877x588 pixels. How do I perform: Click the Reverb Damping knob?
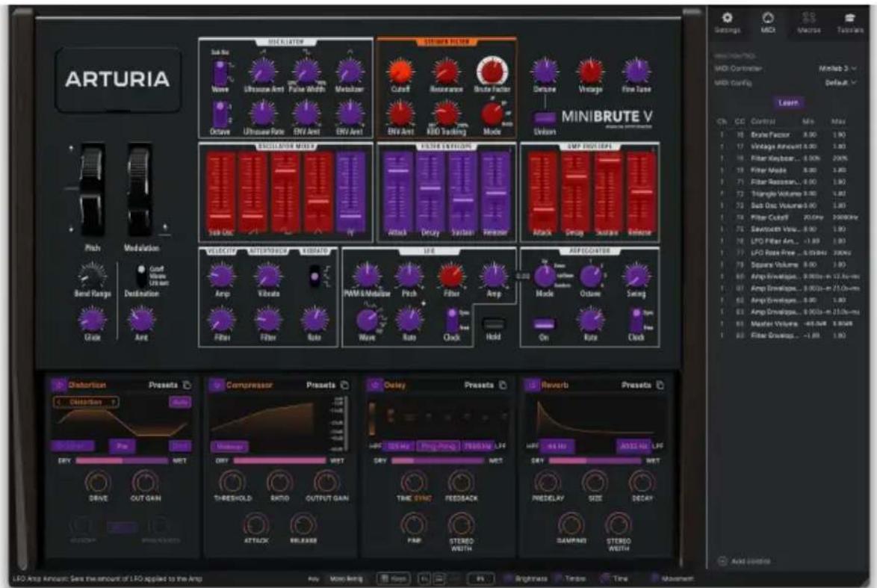tap(571, 524)
